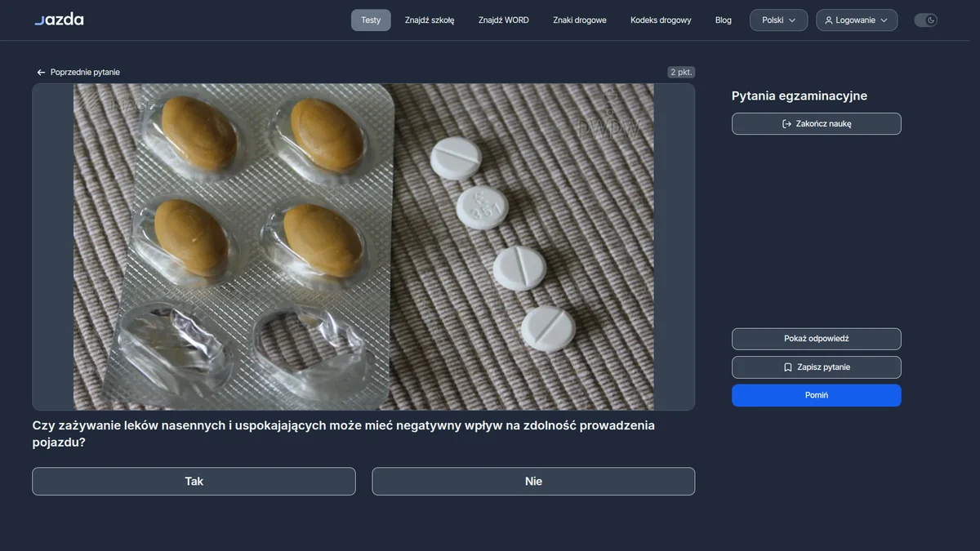Navigate to Znaki drogowe

point(580,20)
